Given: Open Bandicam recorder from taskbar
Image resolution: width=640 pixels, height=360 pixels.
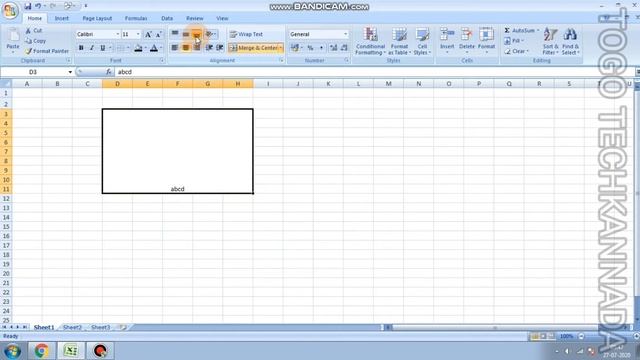Looking at the screenshot, I should 100,351.
